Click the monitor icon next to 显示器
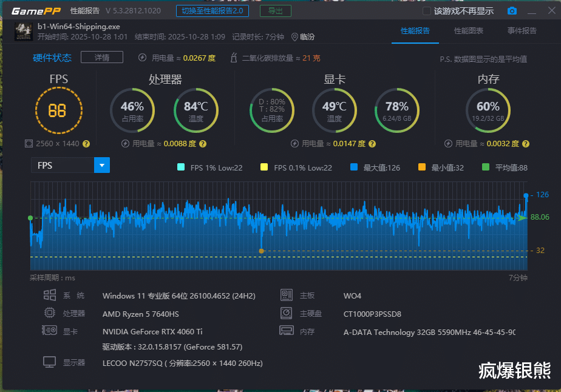 [49, 362]
